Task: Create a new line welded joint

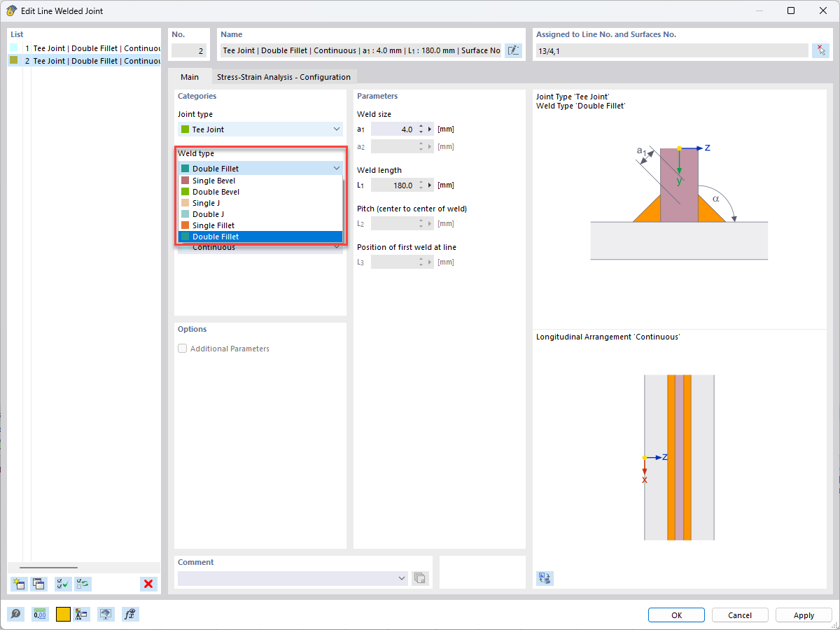Action: (x=19, y=584)
